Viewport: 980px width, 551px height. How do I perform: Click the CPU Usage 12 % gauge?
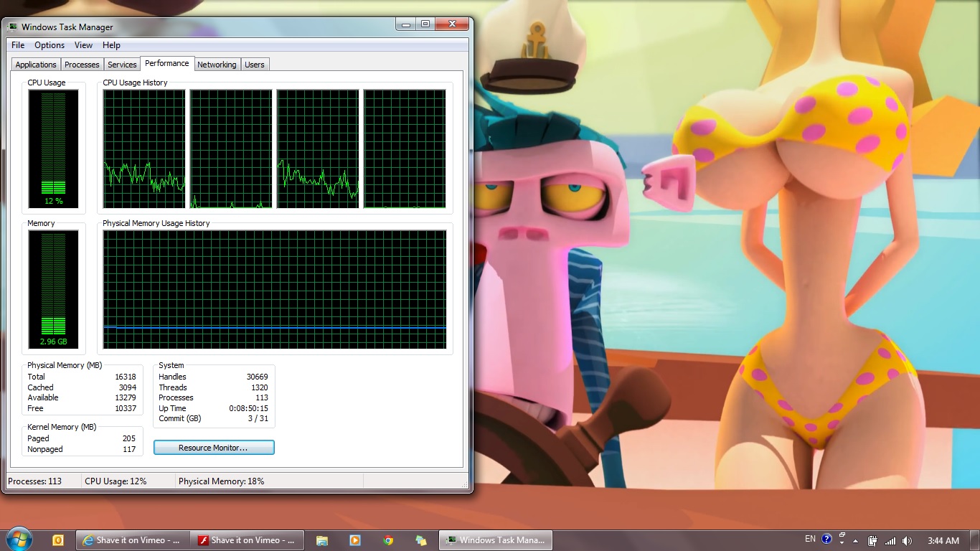(53, 149)
